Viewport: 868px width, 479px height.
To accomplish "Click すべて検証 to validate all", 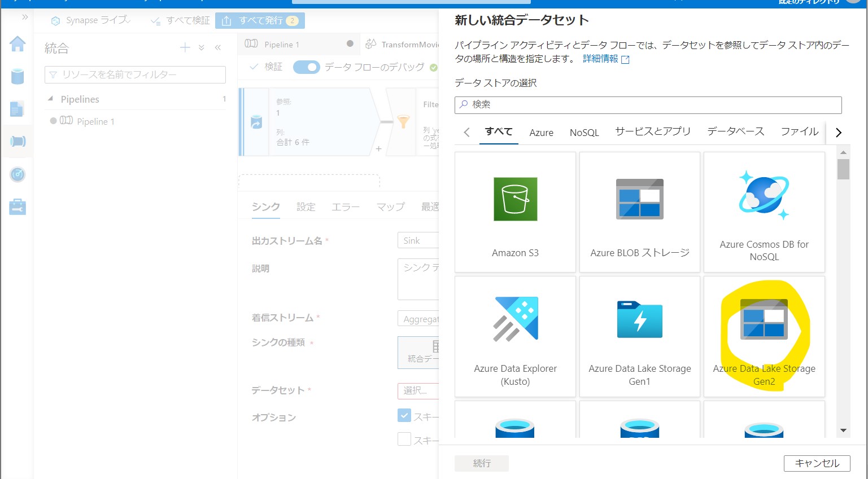I will point(180,20).
